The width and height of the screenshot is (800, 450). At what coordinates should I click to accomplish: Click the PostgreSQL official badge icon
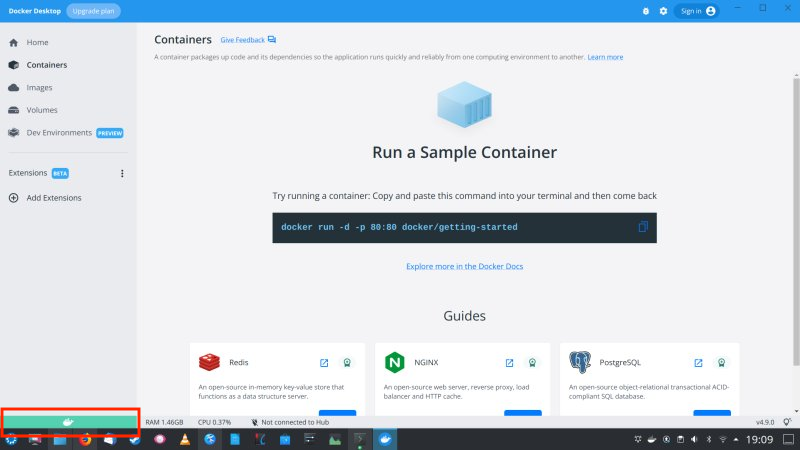click(x=721, y=363)
